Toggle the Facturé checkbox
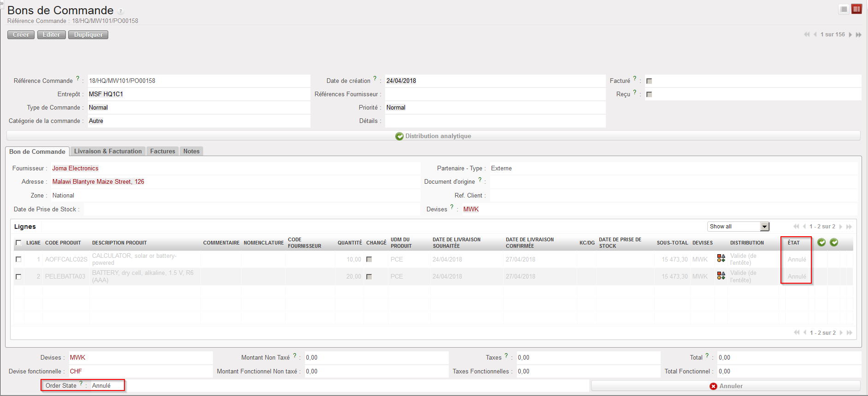 click(649, 81)
